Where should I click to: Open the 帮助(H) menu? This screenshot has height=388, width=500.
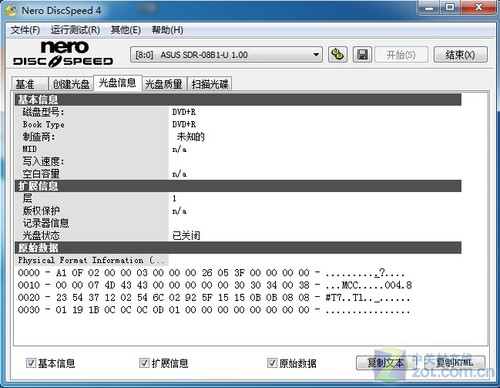(167, 30)
